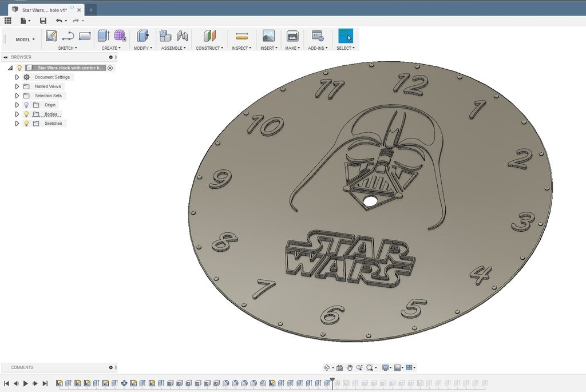Redo the last undone action
The height and width of the screenshot is (392, 586).
[76, 21]
